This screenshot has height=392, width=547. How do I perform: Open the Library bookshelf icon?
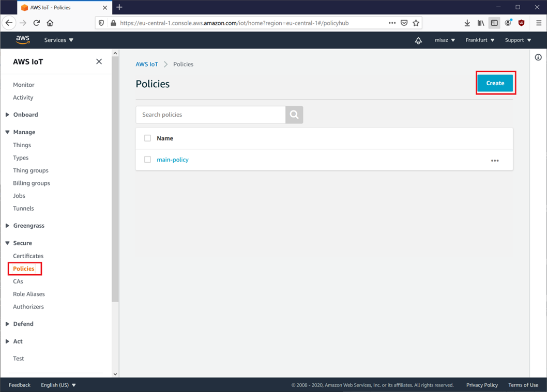pos(481,23)
